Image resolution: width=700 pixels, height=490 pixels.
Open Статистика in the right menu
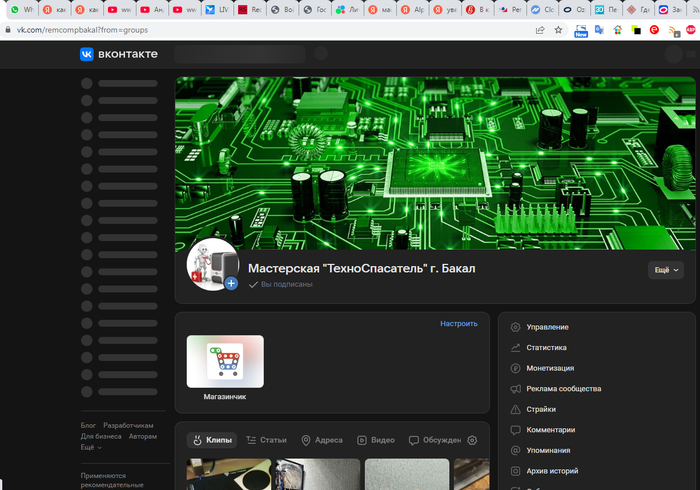tap(546, 348)
